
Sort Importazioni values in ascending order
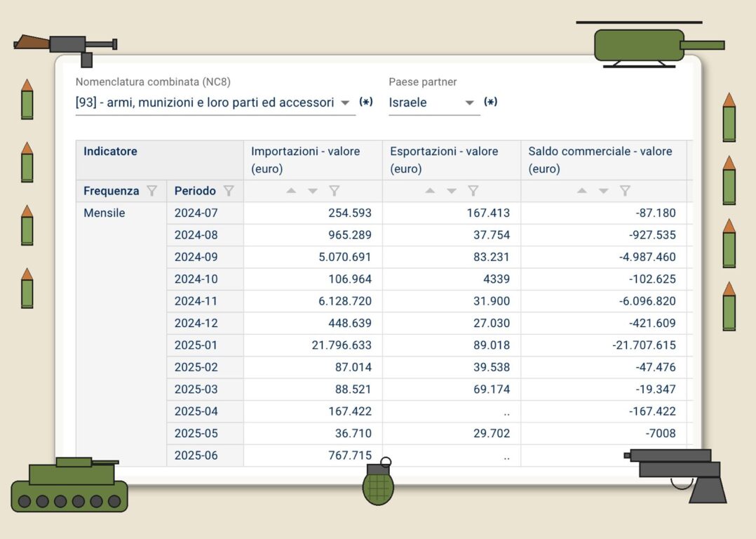(x=291, y=191)
